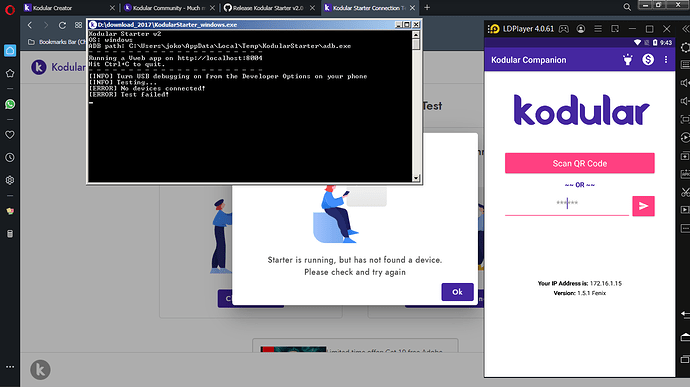Open the browser tab search icon
Screen dimensions: 690x387
(x=627, y=7)
